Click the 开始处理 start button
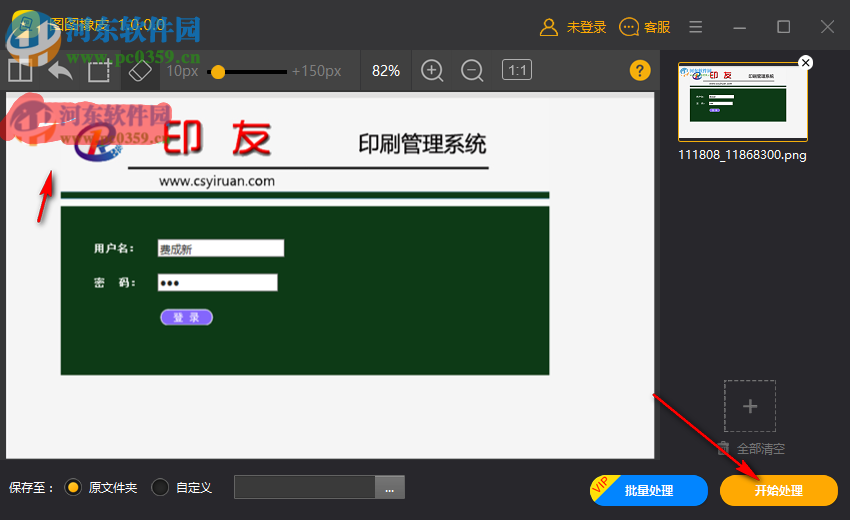Screen dimensions: 850x520 (779, 490)
